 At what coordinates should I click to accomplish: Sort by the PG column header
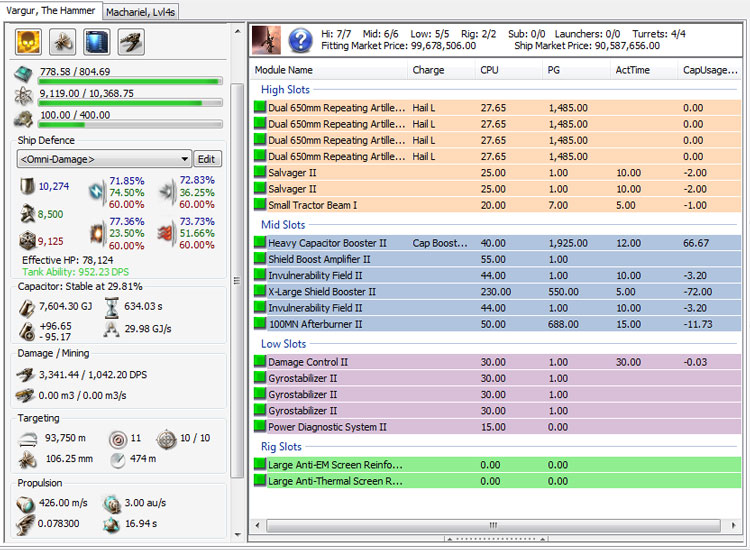pos(576,70)
